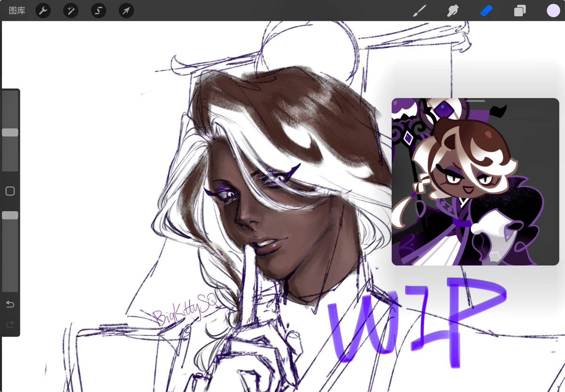565x392 pixels.
Task: Choose the Smudge tool
Action: [453, 9]
